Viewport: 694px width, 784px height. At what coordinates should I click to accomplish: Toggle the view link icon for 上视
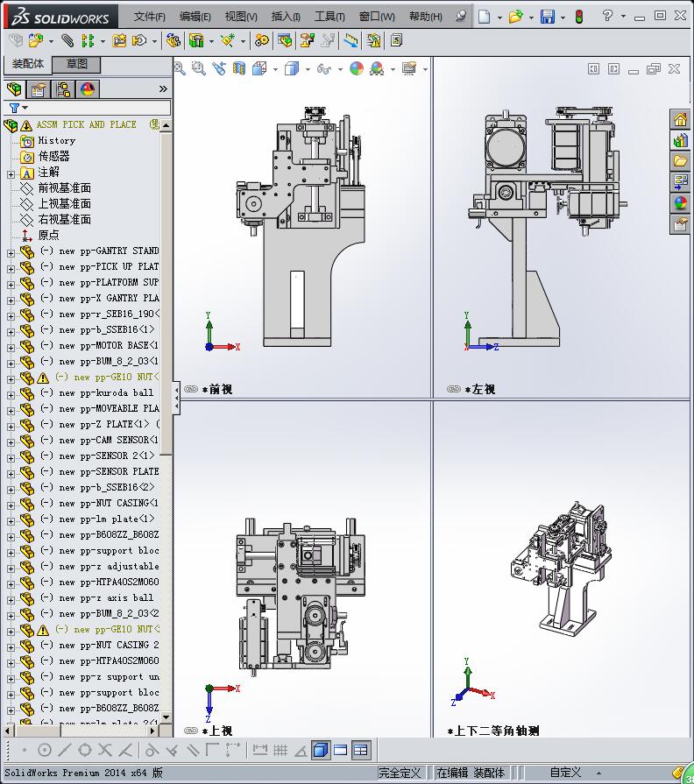(x=191, y=731)
